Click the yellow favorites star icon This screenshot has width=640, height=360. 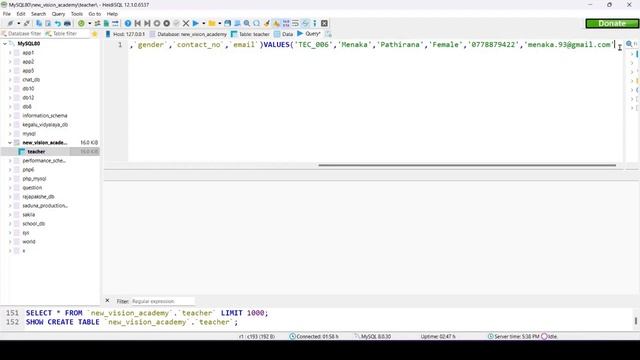[x=95, y=34]
